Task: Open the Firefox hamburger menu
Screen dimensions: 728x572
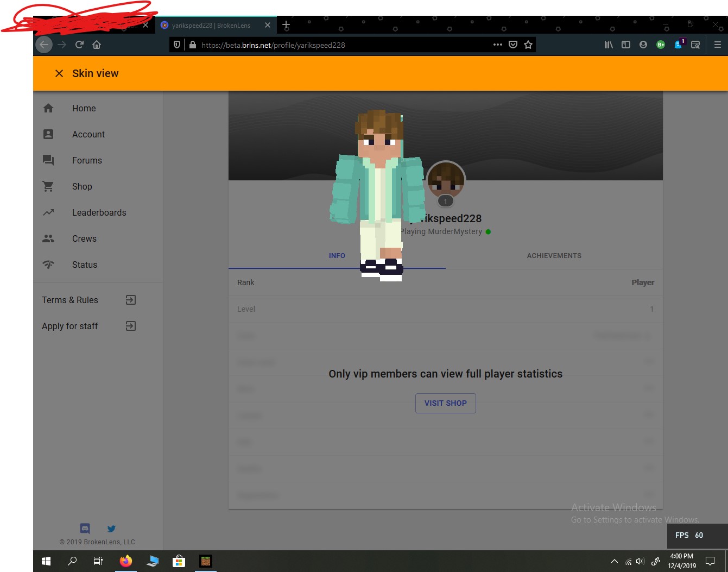Action: pyautogui.click(x=718, y=45)
